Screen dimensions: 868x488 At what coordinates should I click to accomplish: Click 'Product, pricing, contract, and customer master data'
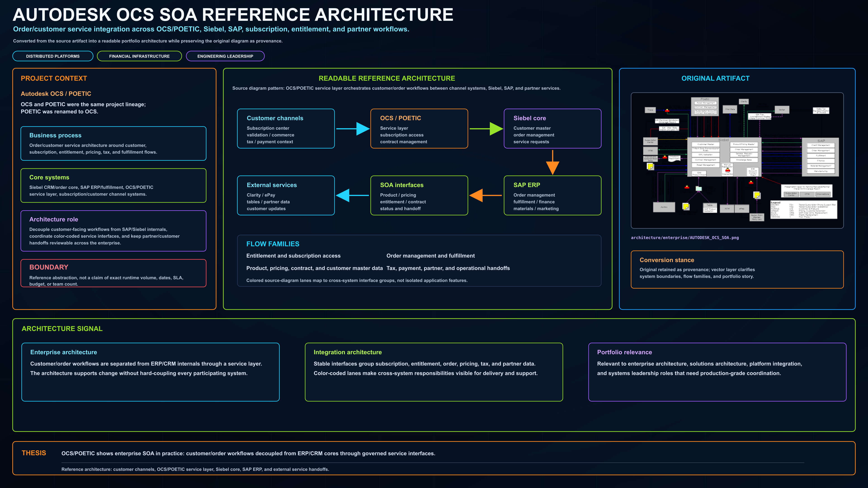(314, 268)
